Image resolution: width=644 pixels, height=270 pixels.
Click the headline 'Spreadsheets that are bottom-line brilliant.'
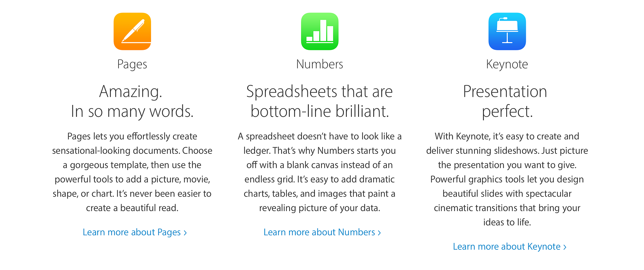(x=319, y=101)
